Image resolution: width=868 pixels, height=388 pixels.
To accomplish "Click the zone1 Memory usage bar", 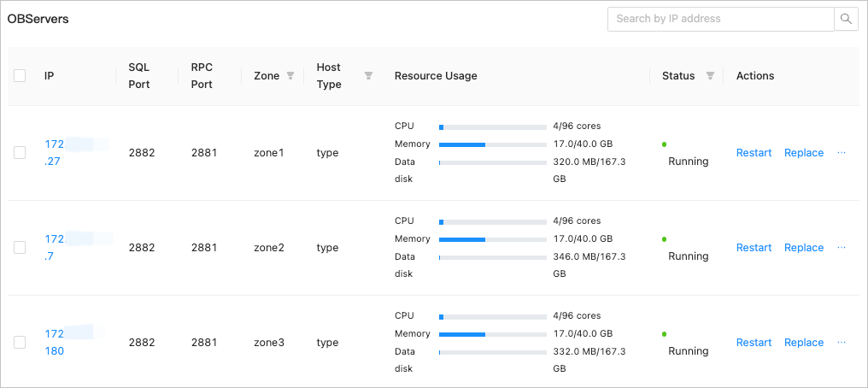I will [492, 144].
